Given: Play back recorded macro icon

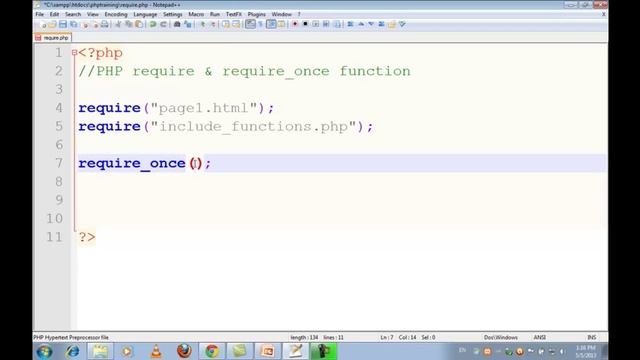Looking at the screenshot, I should 316,24.
